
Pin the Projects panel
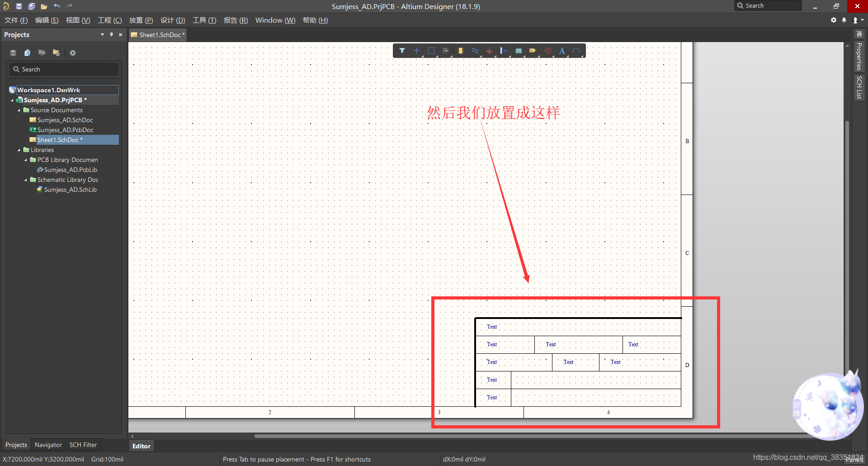coord(111,34)
